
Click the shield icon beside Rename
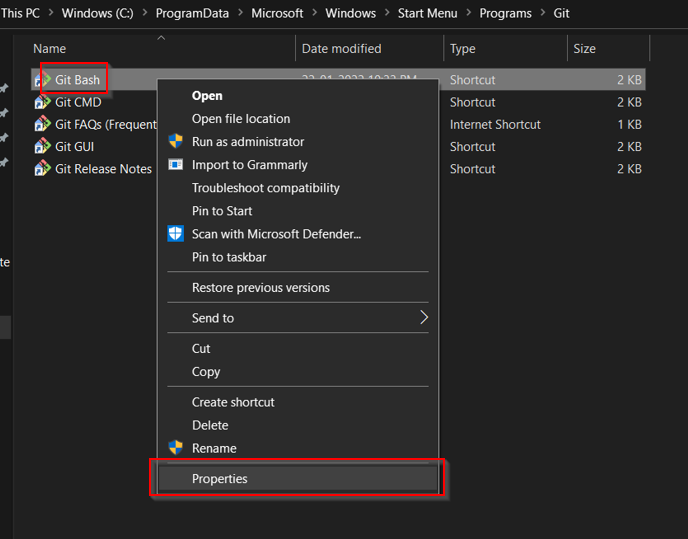[176, 448]
